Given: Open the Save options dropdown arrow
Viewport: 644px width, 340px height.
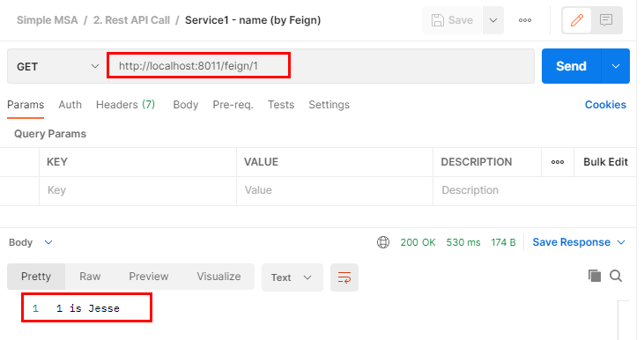Looking at the screenshot, I should point(493,20).
